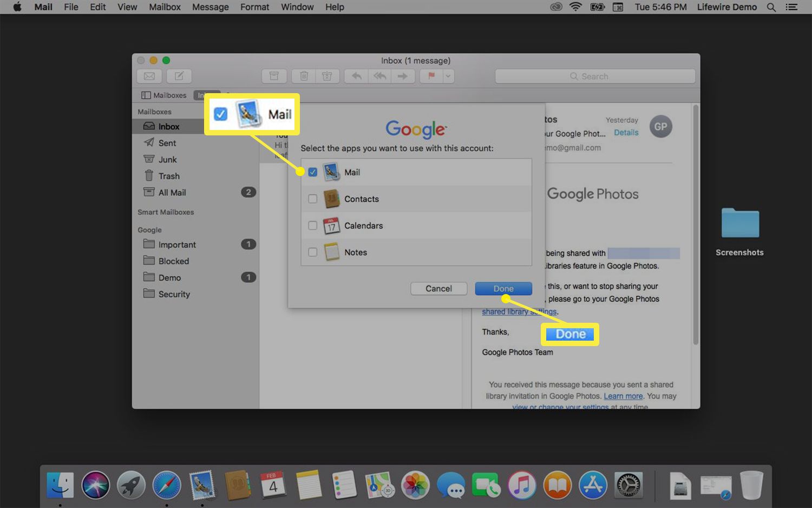Click the Wi-Fi status icon
Screen dimensions: 812x508
576,7
